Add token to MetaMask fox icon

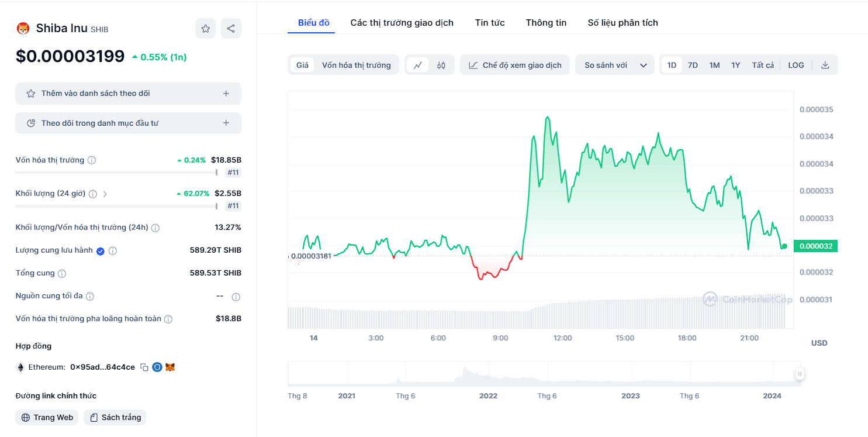pyautogui.click(x=170, y=367)
